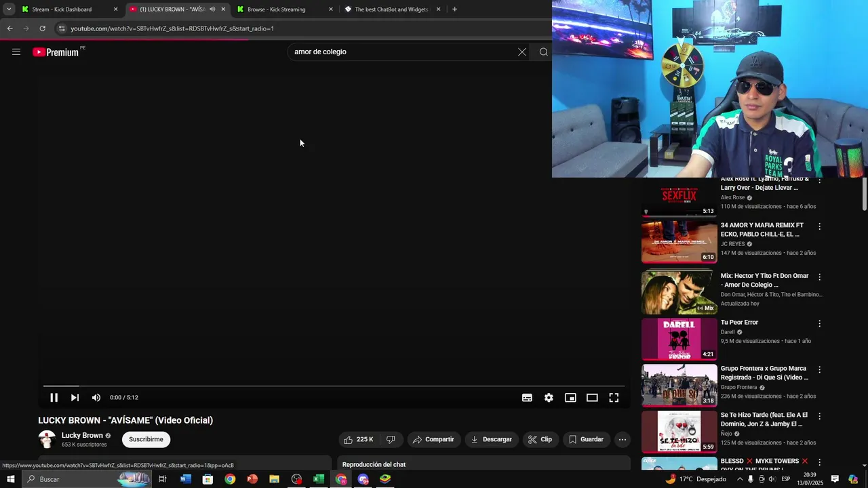Mute audio on the LUCKY BROWN tab
Image resolution: width=868 pixels, height=488 pixels.
click(x=212, y=9)
